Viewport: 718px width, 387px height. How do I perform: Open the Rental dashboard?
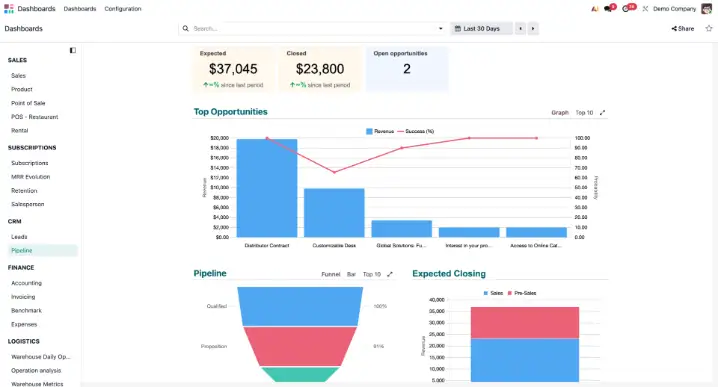tap(20, 131)
